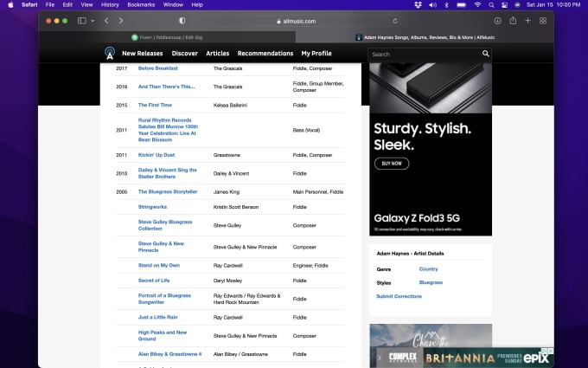Viewport: 588px width, 368px height.
Task: Select the Kelsea Ballerini artist text
Action: 230,105
